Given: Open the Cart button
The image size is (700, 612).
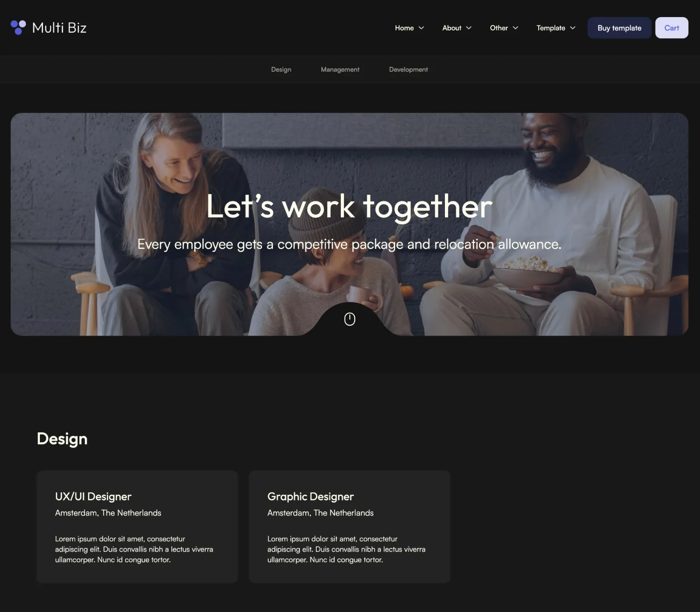Looking at the screenshot, I should [x=672, y=28].
